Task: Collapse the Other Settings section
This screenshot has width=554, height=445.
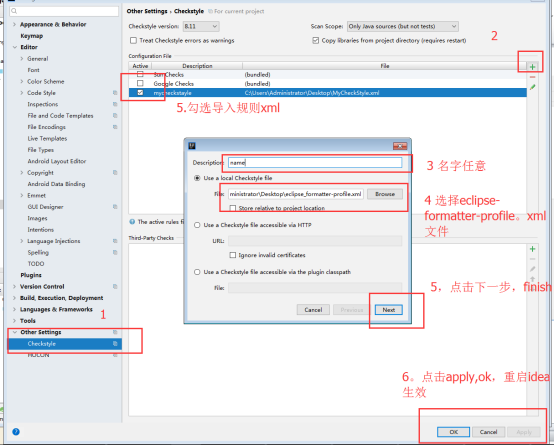Action: 14,332
